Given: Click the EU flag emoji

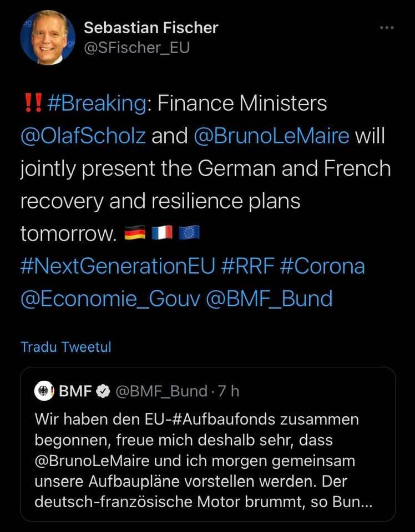Looking at the screenshot, I should 189,234.
